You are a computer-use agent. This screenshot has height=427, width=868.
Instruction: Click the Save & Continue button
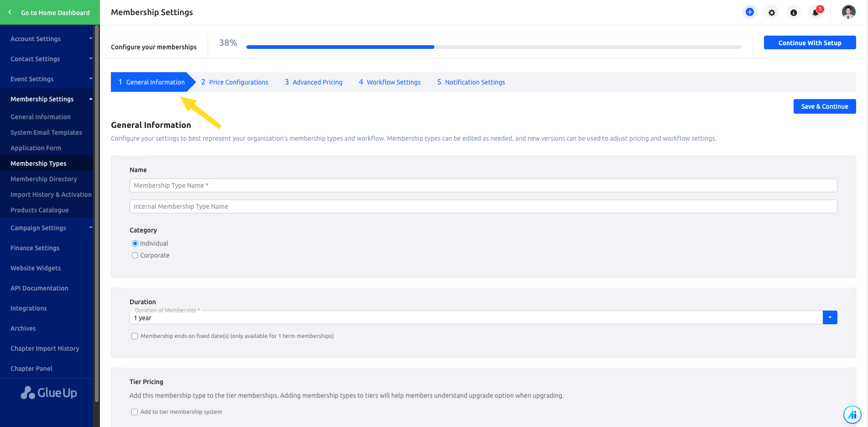825,106
